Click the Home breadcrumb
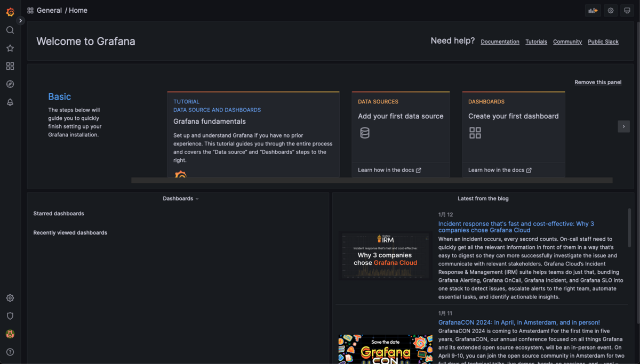The height and width of the screenshot is (364, 640). click(x=78, y=10)
